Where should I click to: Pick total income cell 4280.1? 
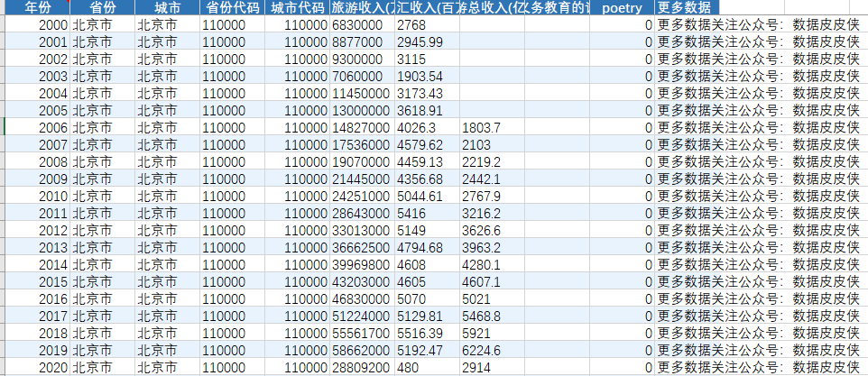(x=492, y=265)
